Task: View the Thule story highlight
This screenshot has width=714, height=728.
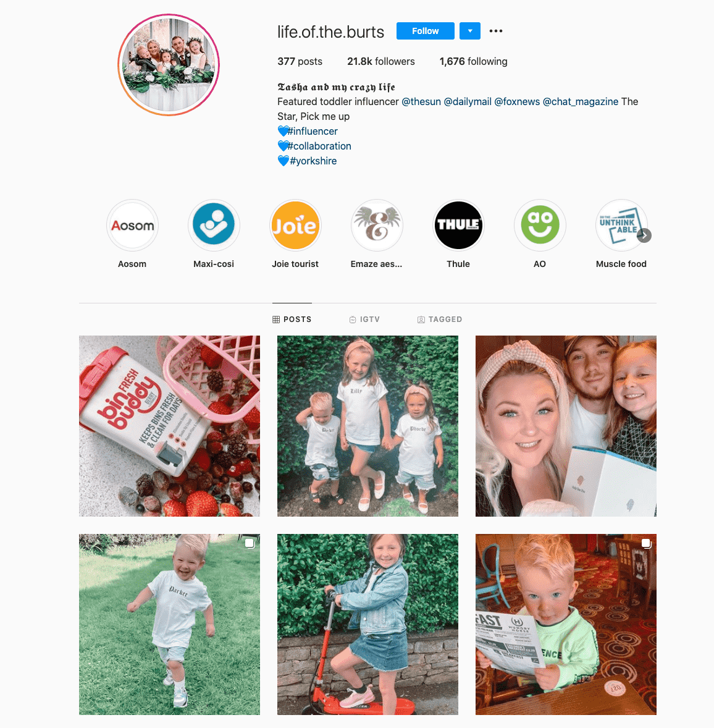Action: (458, 226)
